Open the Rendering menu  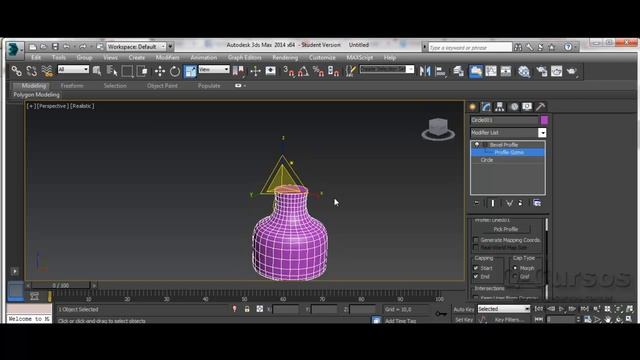285,58
